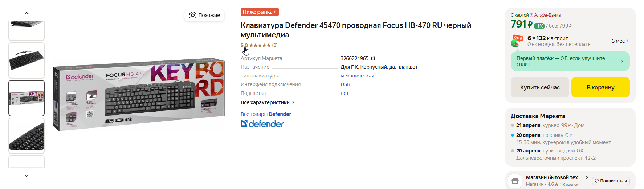Click the main product box image

pyautogui.click(x=139, y=95)
